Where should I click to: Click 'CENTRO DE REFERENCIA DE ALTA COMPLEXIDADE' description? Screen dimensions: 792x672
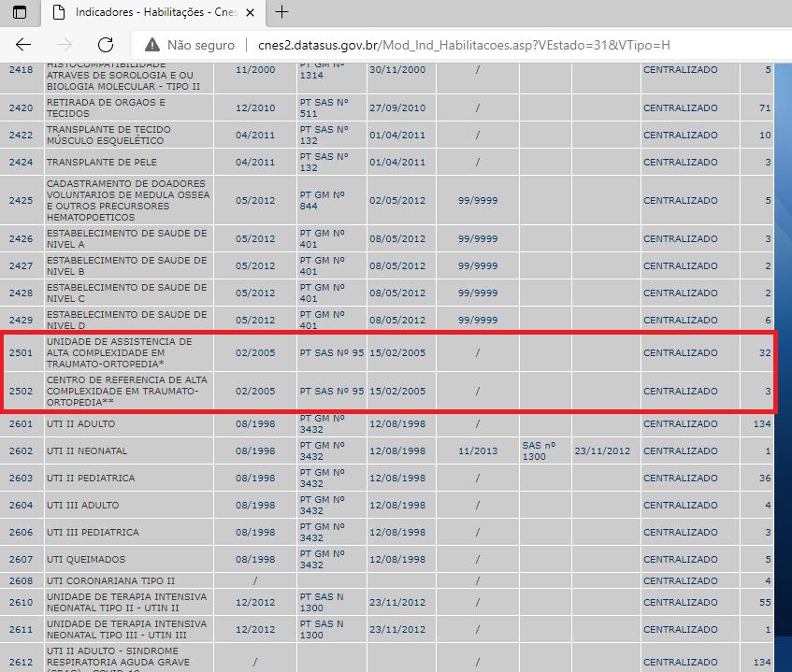click(x=127, y=392)
